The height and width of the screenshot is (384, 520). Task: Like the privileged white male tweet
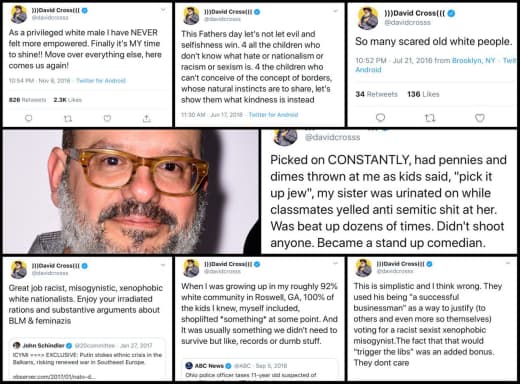[x=107, y=118]
